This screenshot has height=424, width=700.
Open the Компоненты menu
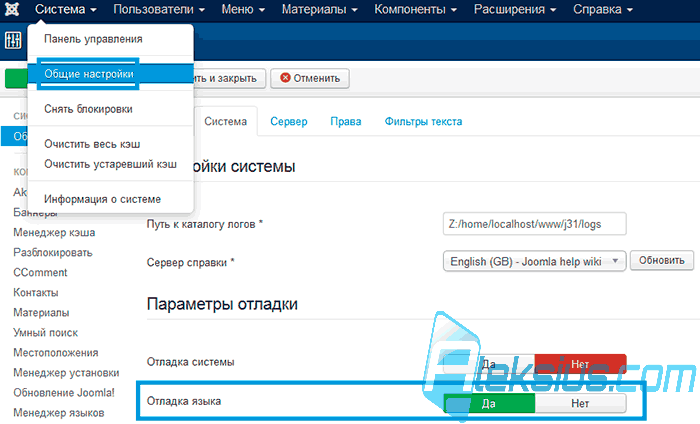[415, 9]
